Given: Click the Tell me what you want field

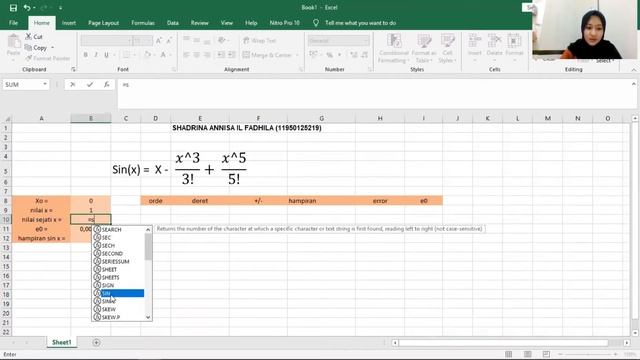Looking at the screenshot, I should 360,23.
